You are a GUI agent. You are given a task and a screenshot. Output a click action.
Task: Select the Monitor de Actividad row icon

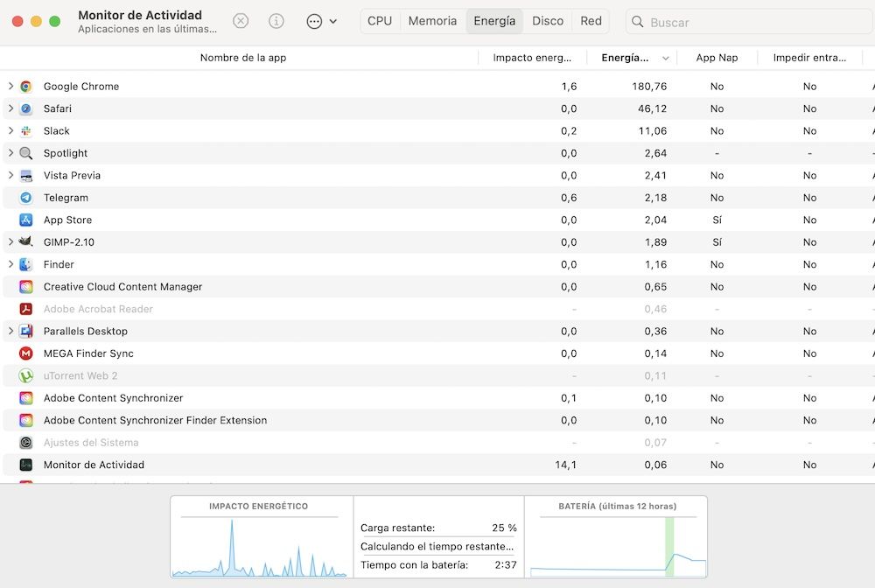pos(26,465)
